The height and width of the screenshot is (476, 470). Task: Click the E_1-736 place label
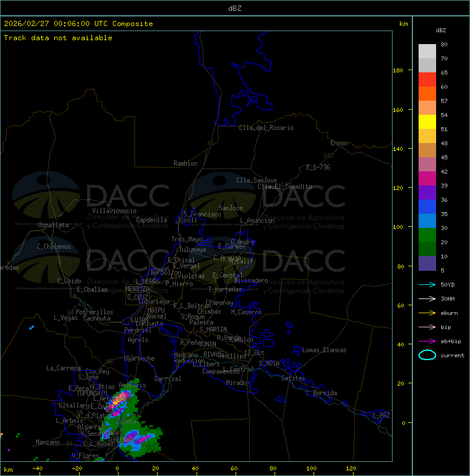(318, 167)
